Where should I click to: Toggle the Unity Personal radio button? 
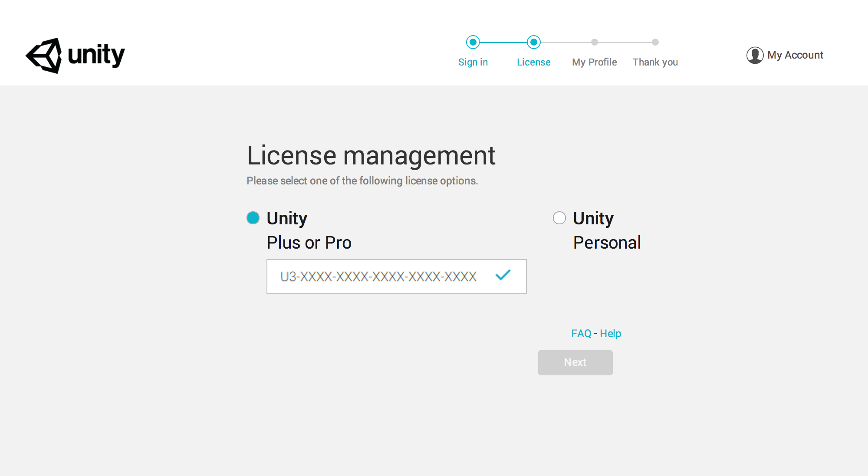point(559,217)
